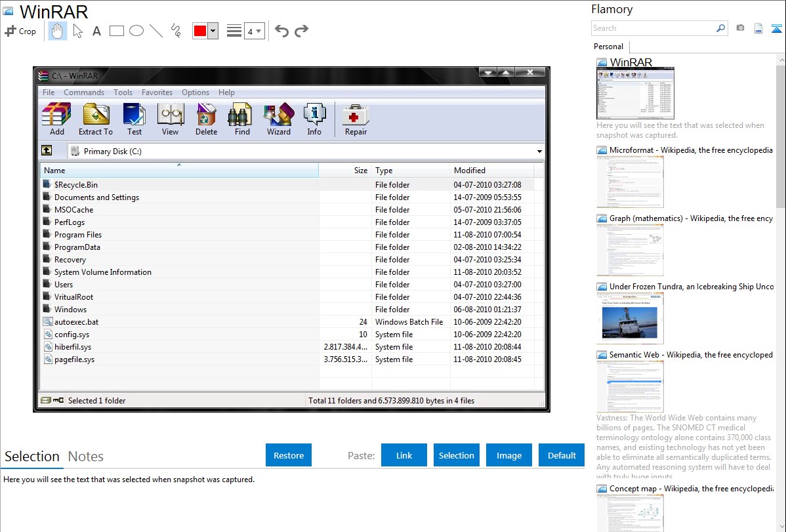The width and height of the screenshot is (786, 532).
Task: Pick the rectangle shape tool
Action: (116, 31)
